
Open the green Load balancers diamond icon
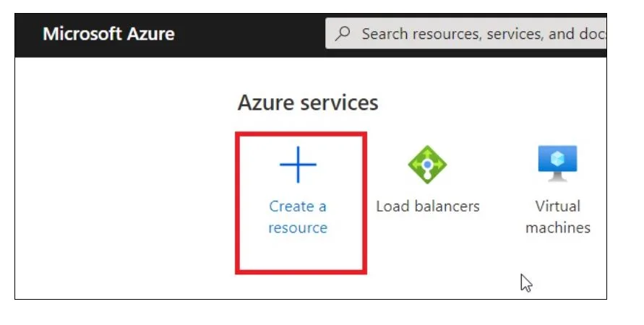coord(427,165)
